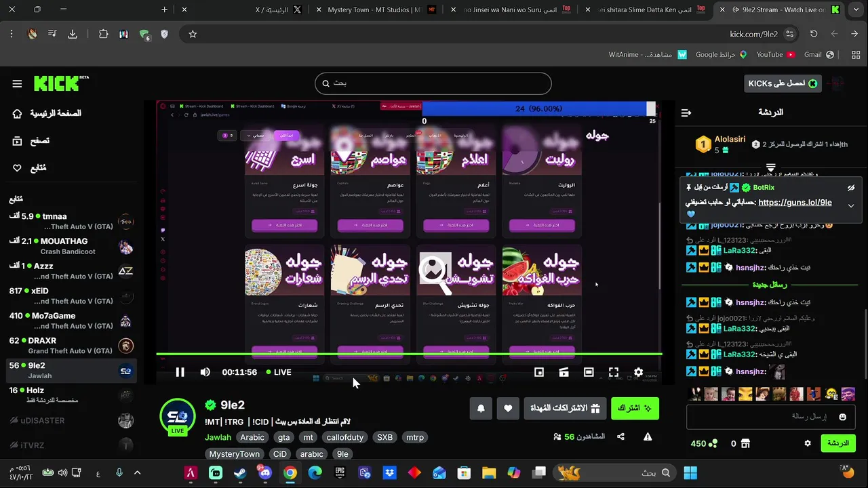Click the callofduty tag
This screenshot has height=488, width=868.
pos(345,437)
